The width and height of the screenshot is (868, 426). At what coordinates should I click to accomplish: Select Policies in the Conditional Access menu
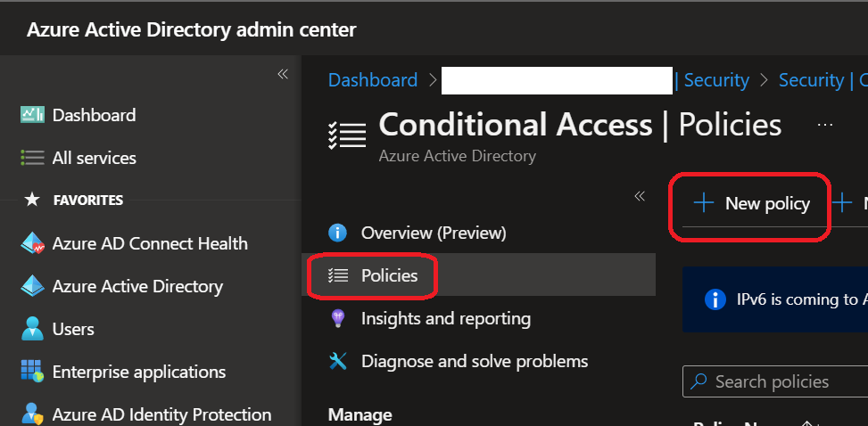click(389, 275)
